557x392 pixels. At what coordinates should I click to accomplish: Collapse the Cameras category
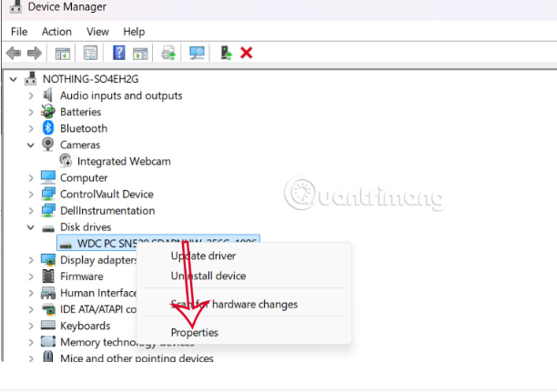pos(31,145)
